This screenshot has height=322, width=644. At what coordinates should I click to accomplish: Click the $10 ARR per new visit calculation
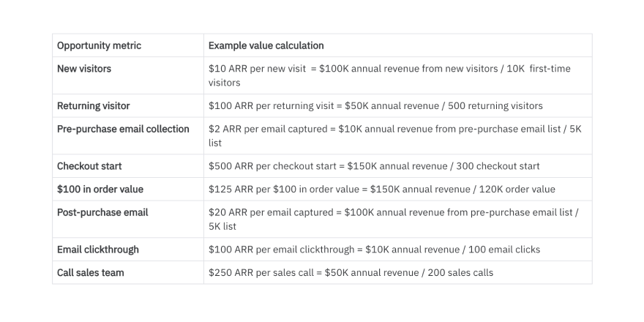point(389,69)
